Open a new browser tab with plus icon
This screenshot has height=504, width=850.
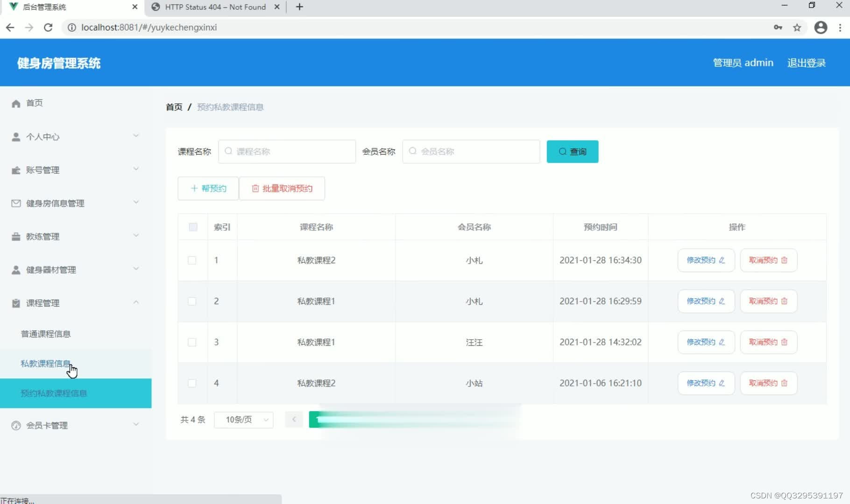pos(300,7)
